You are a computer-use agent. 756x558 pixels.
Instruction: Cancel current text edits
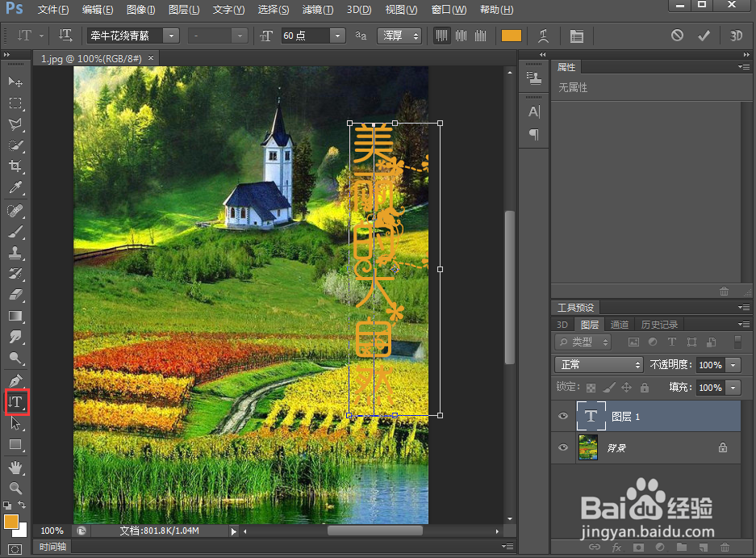click(677, 36)
